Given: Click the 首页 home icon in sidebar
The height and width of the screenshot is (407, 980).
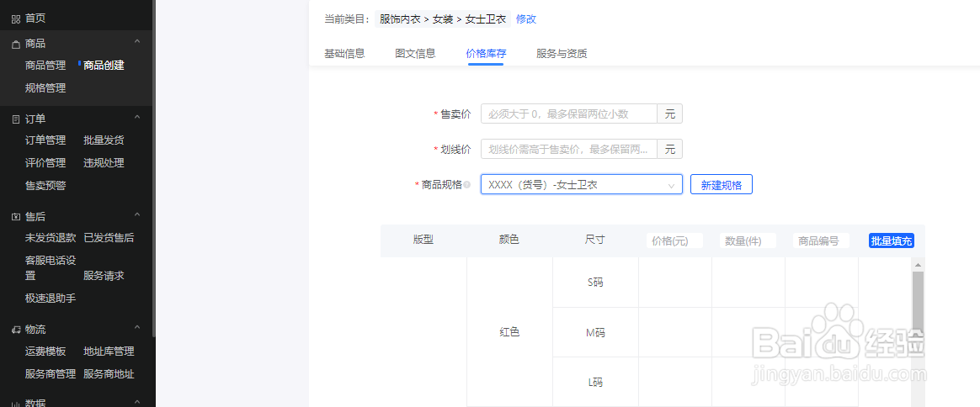Looking at the screenshot, I should coord(16,19).
